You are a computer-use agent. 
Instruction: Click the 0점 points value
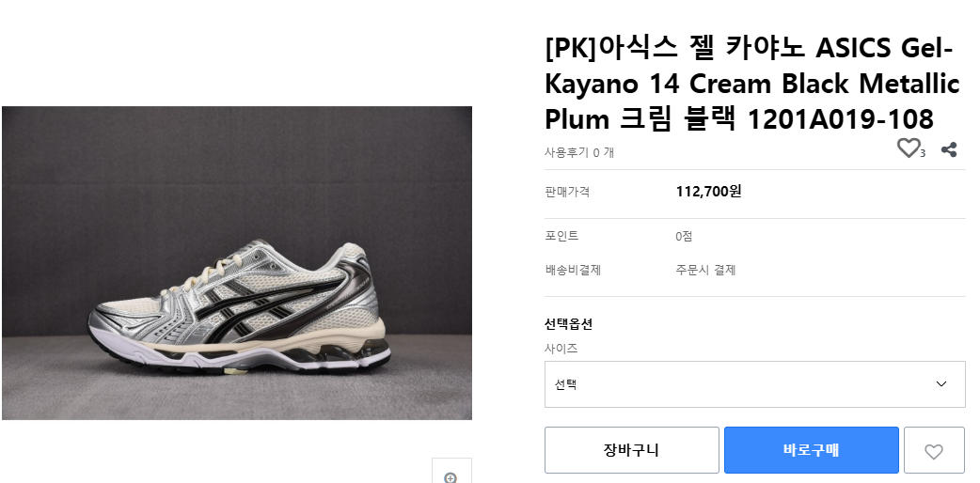(684, 236)
